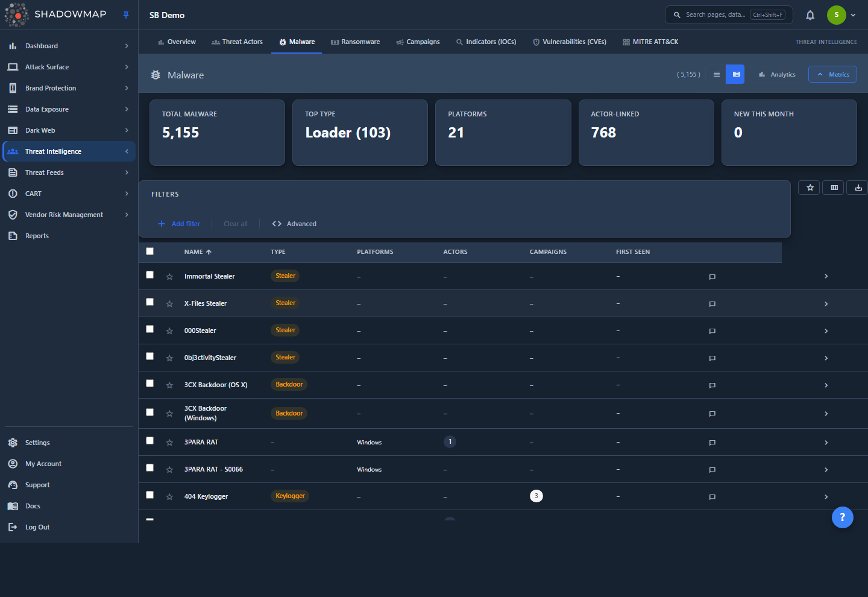Open the notifications bell
The image size is (868, 597).
[x=810, y=15]
